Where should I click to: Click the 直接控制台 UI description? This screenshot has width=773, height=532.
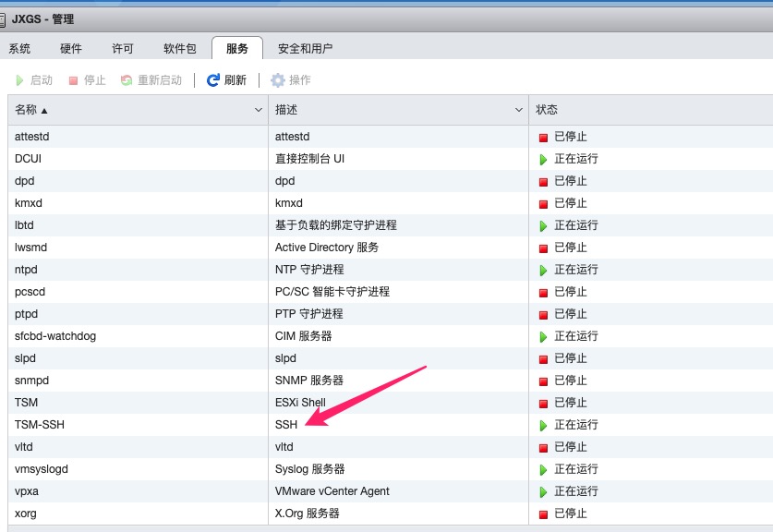click(309, 158)
